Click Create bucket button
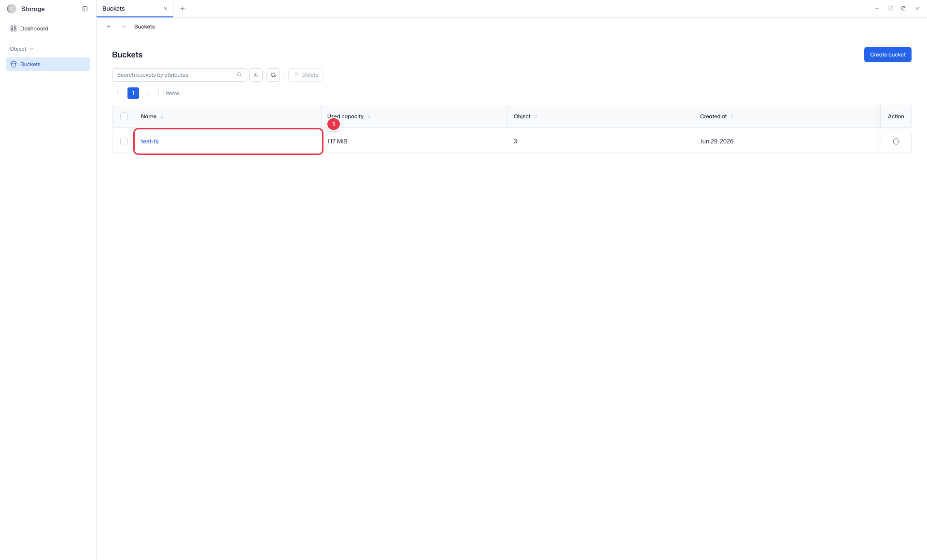 (887, 55)
